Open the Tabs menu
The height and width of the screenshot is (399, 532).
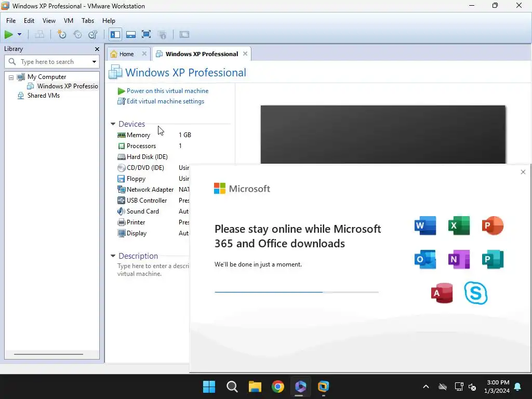tap(87, 21)
